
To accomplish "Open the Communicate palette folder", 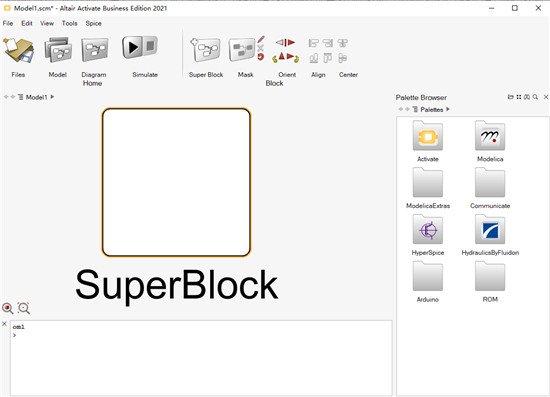I will tap(490, 188).
